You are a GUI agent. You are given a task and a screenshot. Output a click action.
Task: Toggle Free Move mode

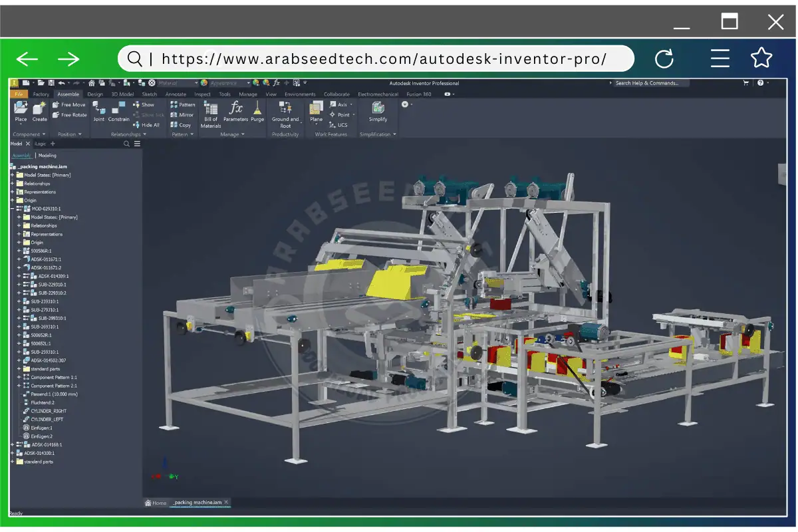pos(69,105)
